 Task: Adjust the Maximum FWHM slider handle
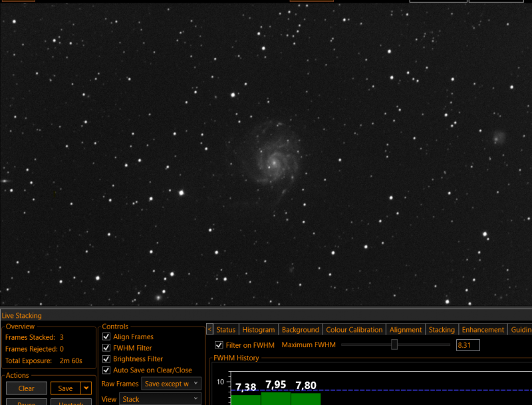[394, 344]
